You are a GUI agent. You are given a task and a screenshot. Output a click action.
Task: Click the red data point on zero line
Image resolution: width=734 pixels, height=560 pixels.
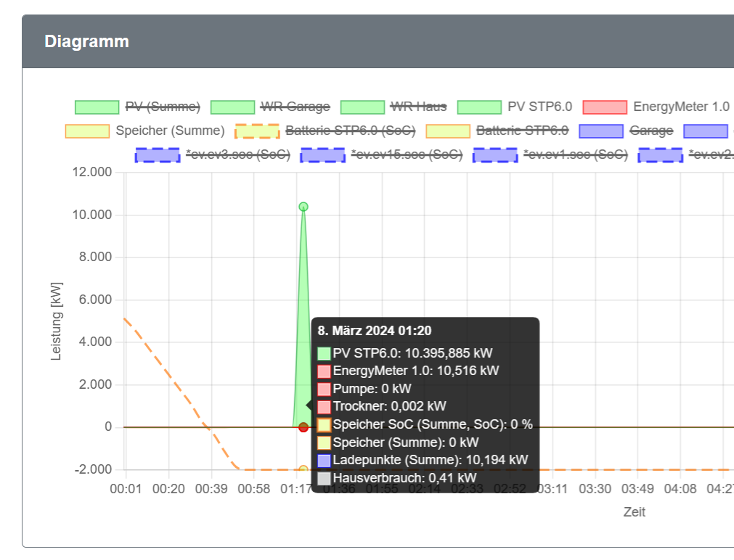[x=303, y=427]
